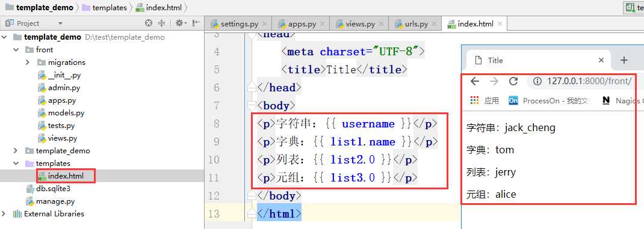Toggle the fold marker beside </html> line
The height and width of the screenshot is (229, 644).
point(252,214)
